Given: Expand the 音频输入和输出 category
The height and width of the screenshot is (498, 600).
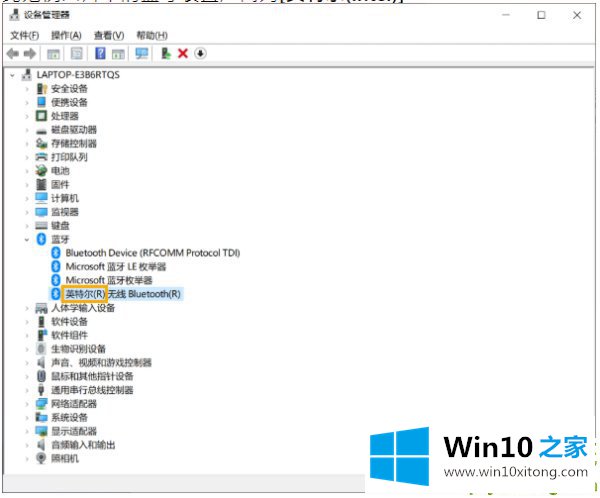Looking at the screenshot, I should pyautogui.click(x=27, y=445).
